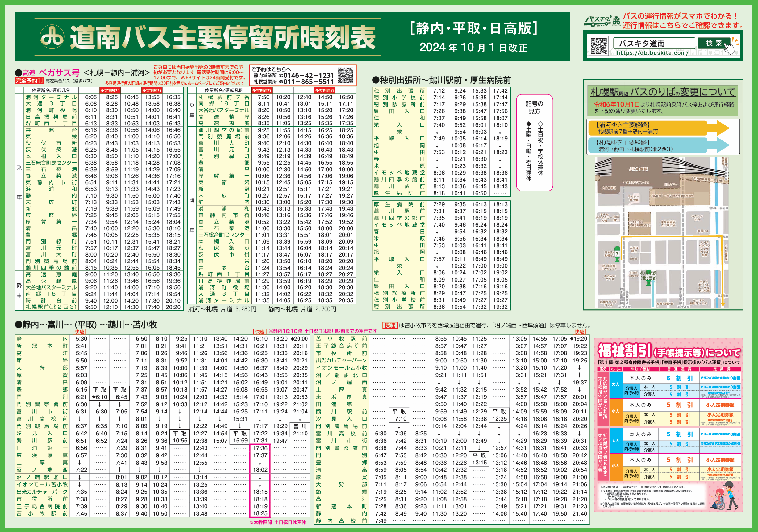Image resolution: width=758 pixels, height=532 pixels.
Task: Click the 18:02 time in pink outlined column
Action: (260, 470)
